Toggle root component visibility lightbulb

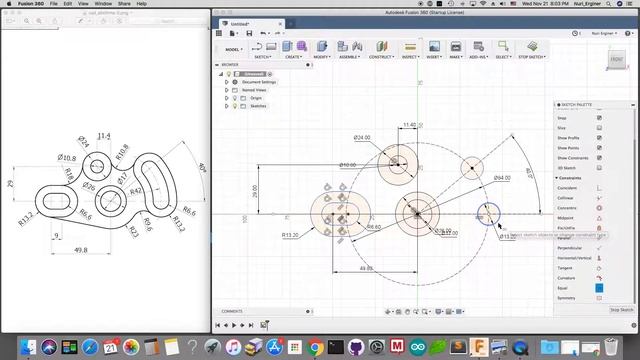click(x=229, y=74)
